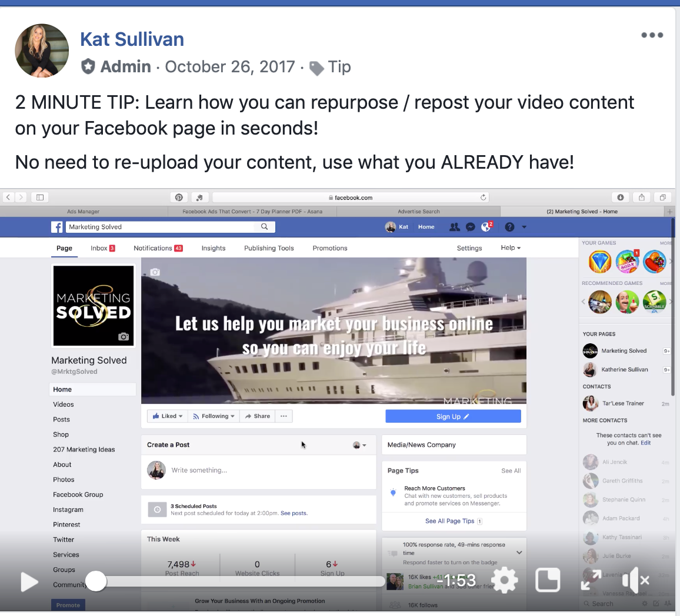
Task: Click Edit link for chat contacts
Action: pyautogui.click(x=646, y=443)
